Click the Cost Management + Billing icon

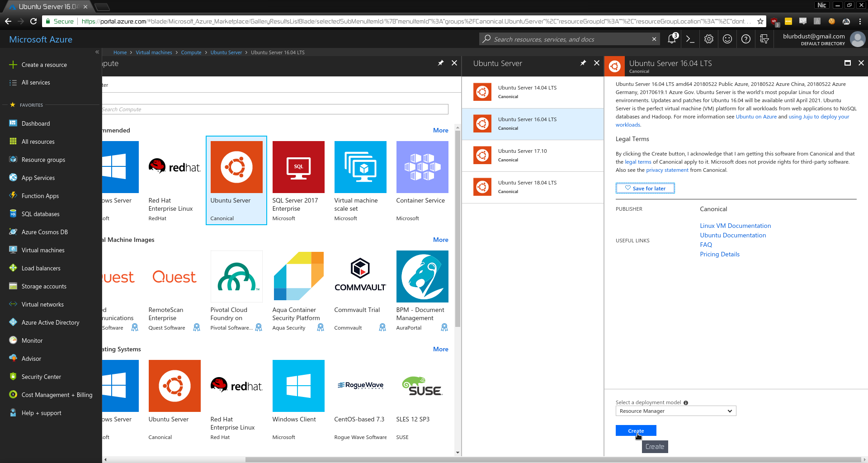coord(13,394)
